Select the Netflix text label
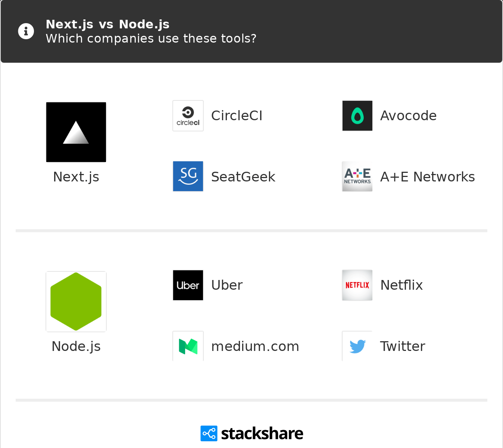Image resolution: width=503 pixels, height=448 pixels. pyautogui.click(x=402, y=285)
